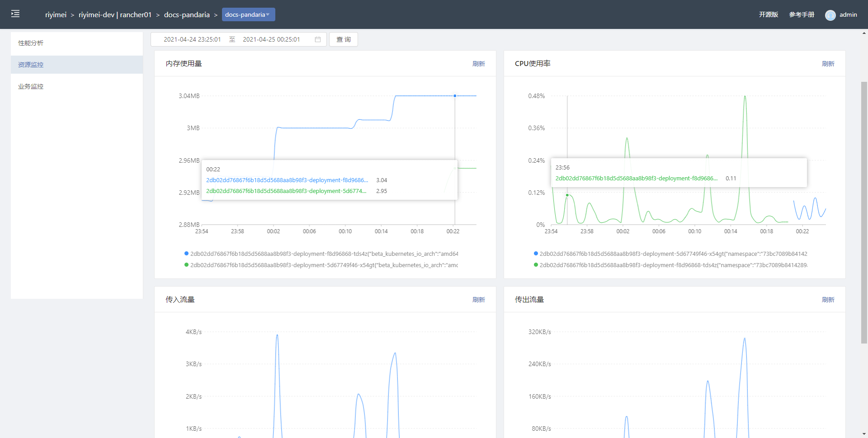Open riyimei-dev | rancher01 breadcrumb
This screenshot has width=868, height=438.
(115, 14)
